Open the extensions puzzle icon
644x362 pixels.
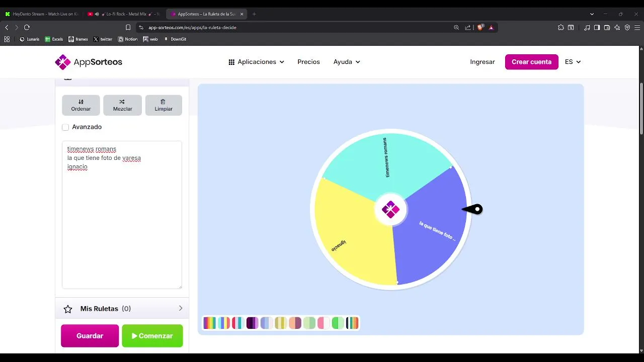[x=561, y=28]
